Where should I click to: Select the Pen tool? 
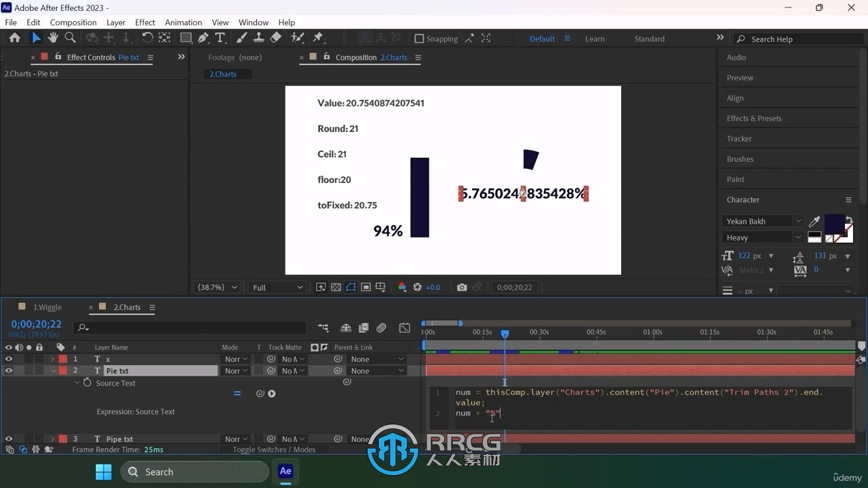203,38
